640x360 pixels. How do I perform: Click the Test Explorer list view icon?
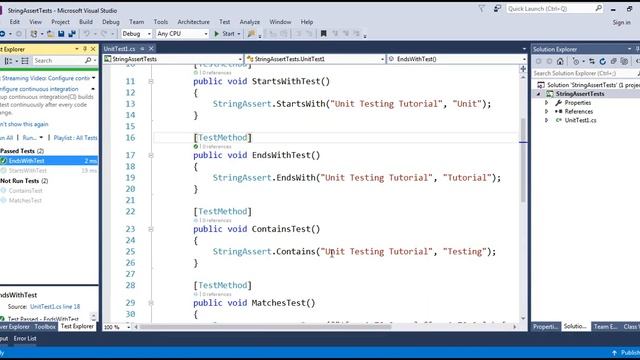click(x=25, y=61)
